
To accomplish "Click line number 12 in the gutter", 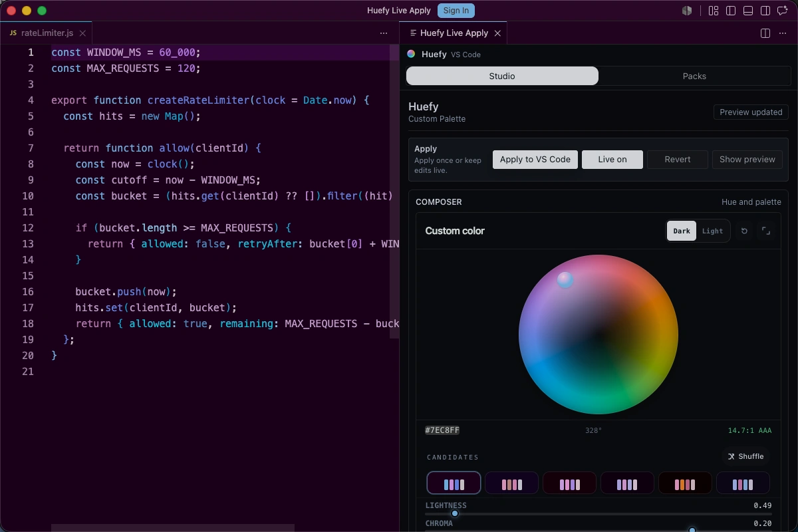I will pos(27,227).
